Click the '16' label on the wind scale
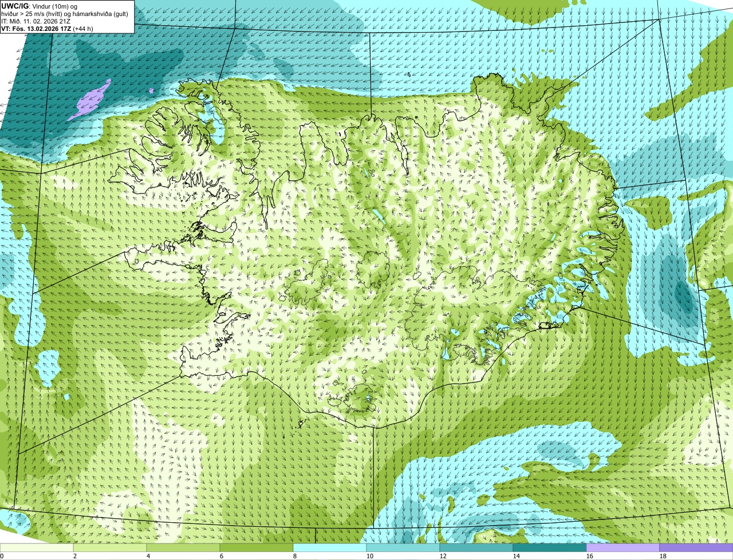 click(x=590, y=556)
